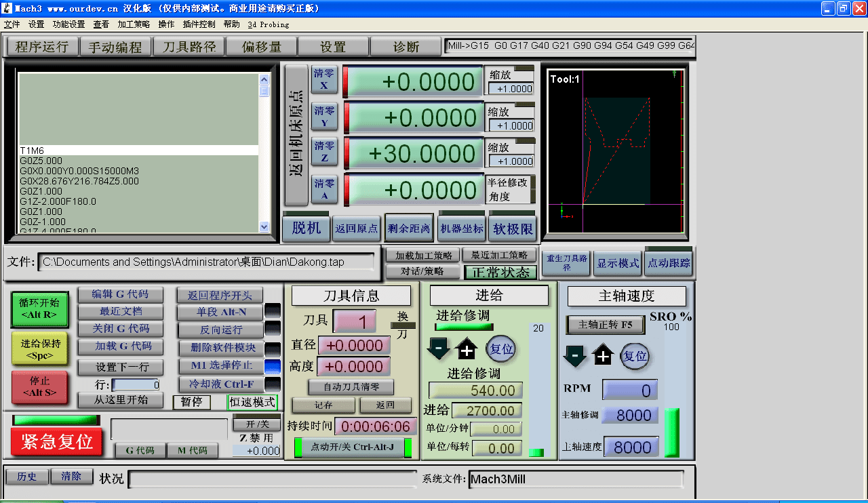Click the feed override minus arrow icon

pyautogui.click(x=438, y=350)
